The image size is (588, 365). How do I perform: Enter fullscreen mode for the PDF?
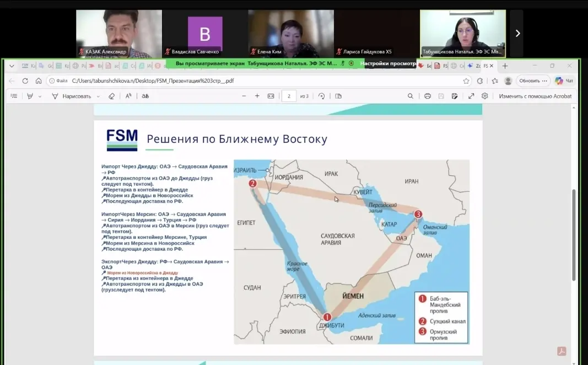click(x=471, y=96)
